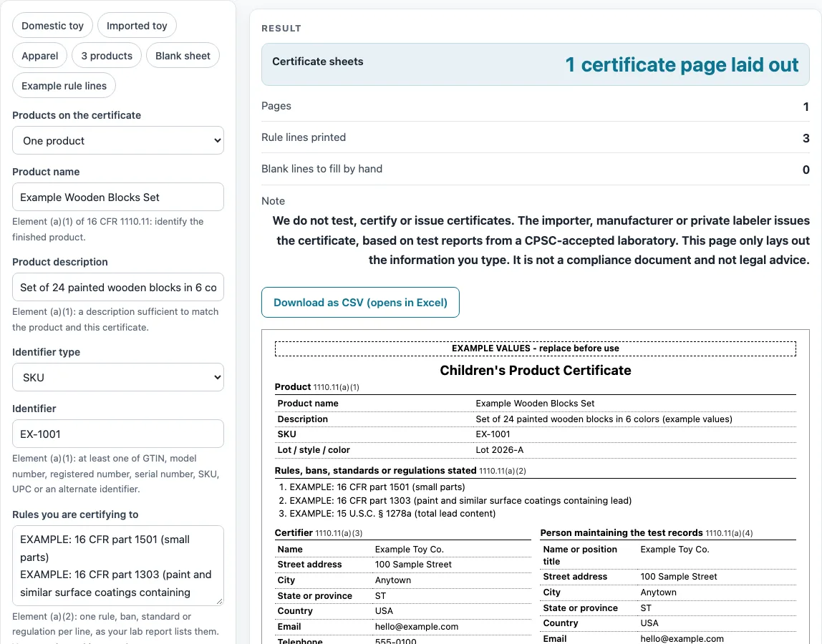
Task: Load the Imported toy preset
Action: point(137,25)
